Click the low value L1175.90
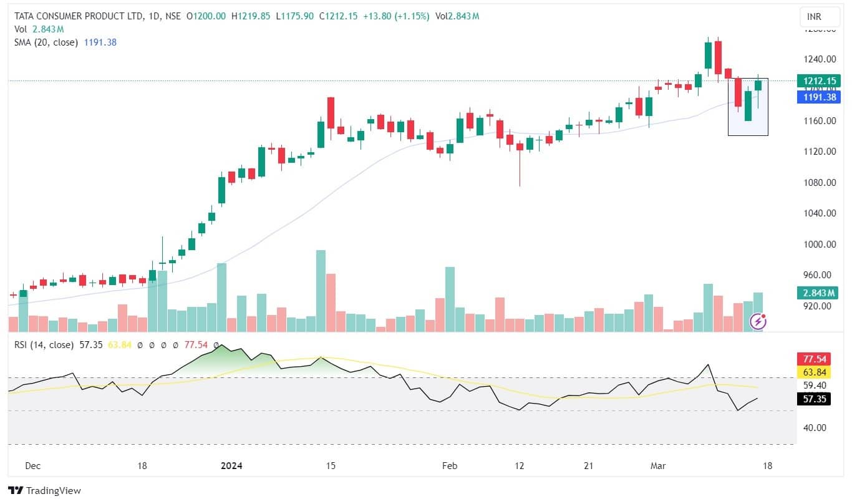852x504 pixels. pos(295,16)
